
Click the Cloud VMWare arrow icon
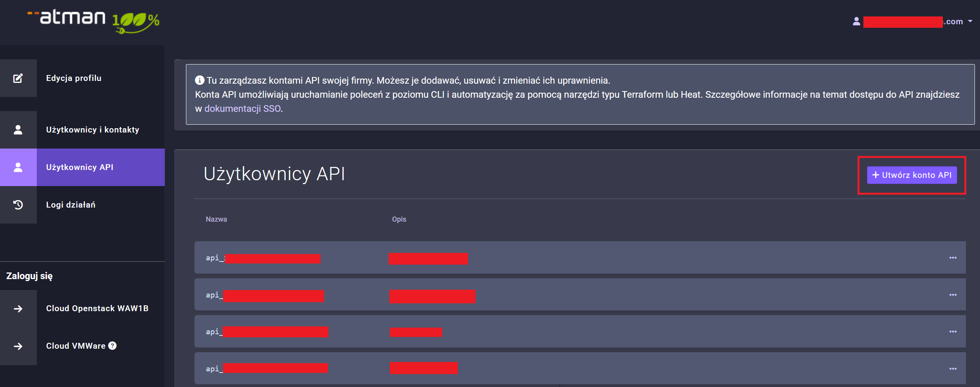click(18, 346)
